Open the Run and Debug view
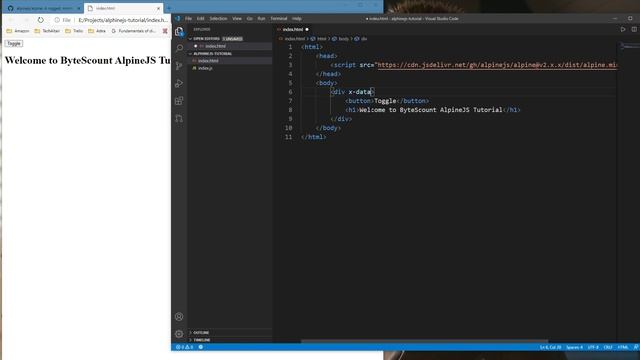 point(179,83)
